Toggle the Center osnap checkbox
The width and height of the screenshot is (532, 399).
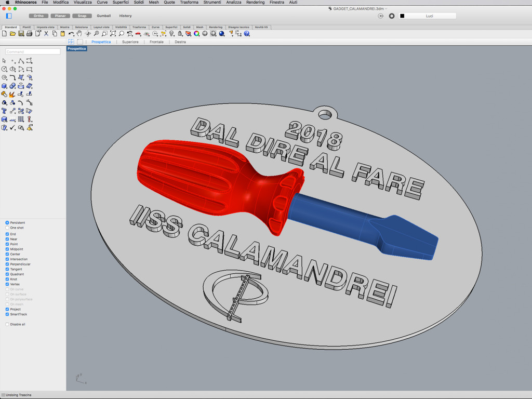pos(7,254)
